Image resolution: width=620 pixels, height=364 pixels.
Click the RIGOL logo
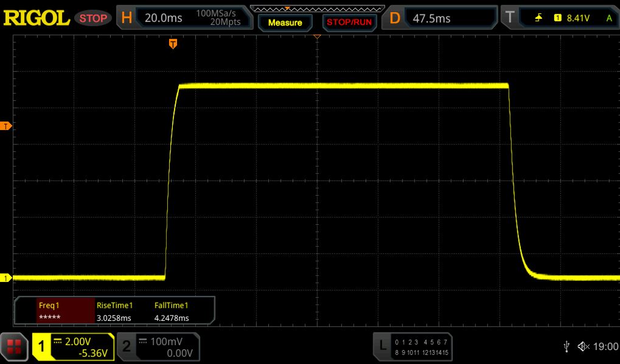point(37,18)
